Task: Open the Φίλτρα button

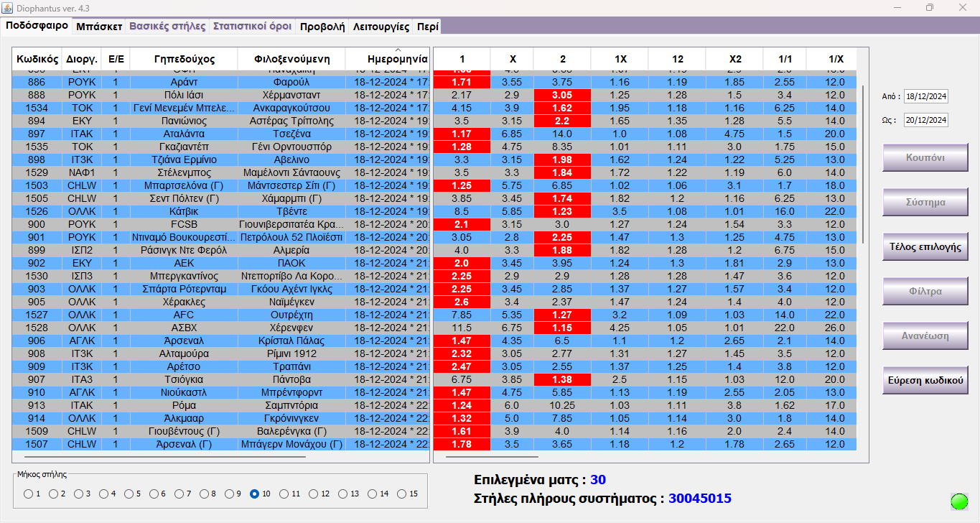Action: 925,291
